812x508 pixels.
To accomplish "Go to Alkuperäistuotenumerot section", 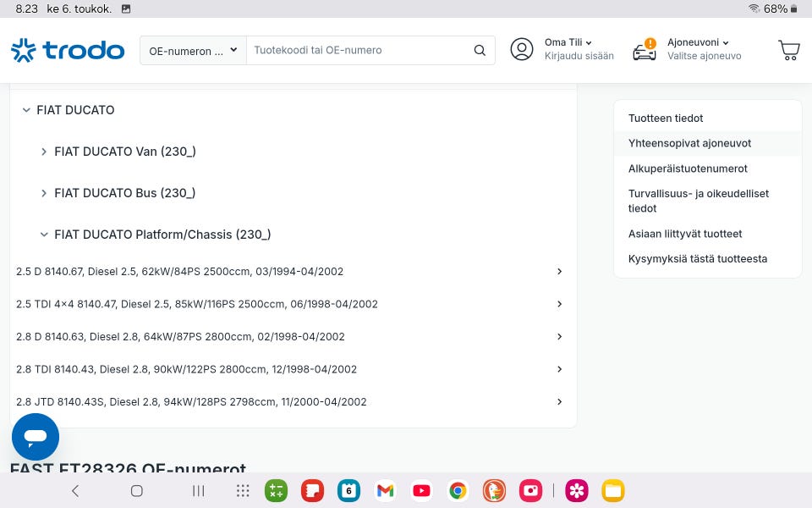I will point(688,168).
